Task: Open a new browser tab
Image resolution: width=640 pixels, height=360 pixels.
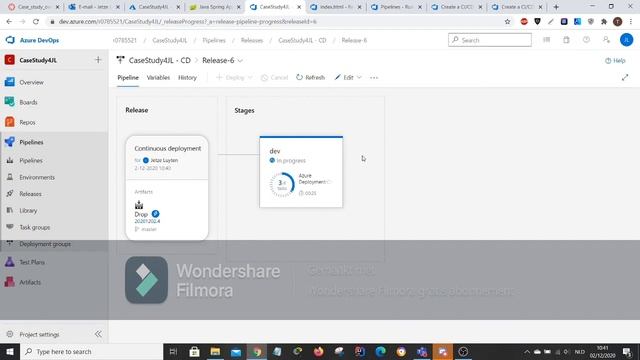Action: tap(556, 7)
